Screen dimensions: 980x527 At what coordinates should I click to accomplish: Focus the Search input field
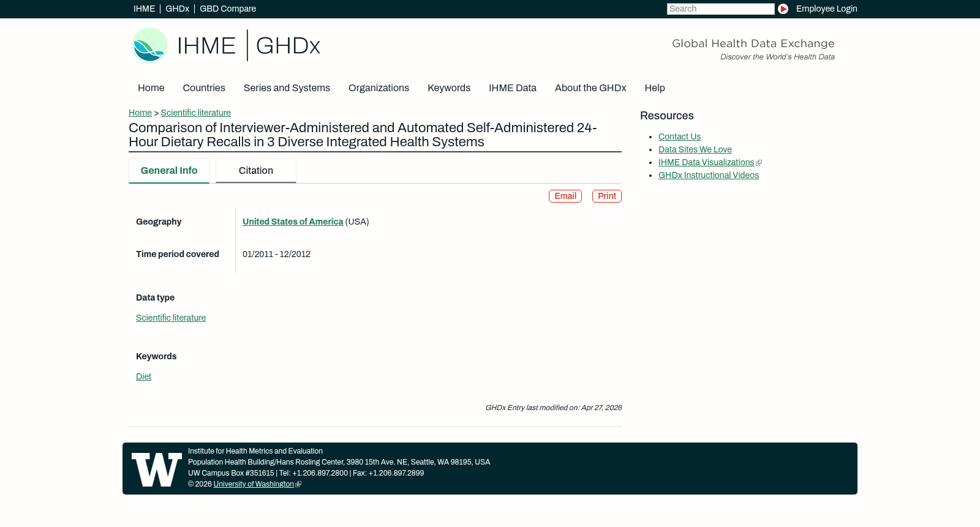(x=720, y=9)
